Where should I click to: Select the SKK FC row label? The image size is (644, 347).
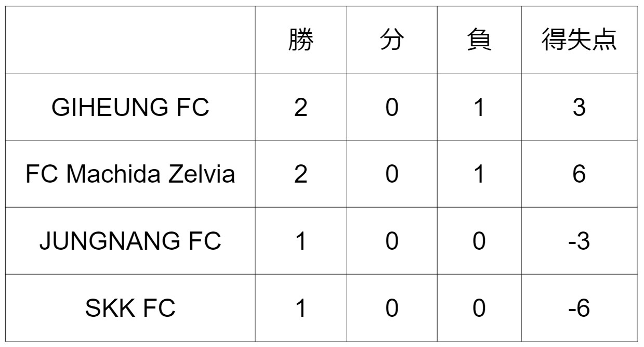coord(130,308)
